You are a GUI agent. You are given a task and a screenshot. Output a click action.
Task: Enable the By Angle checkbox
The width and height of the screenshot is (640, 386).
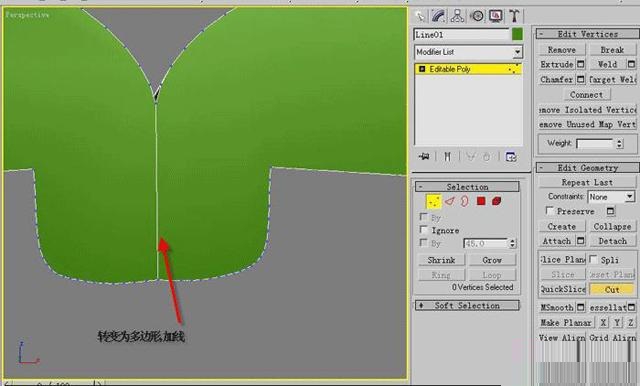(x=424, y=243)
